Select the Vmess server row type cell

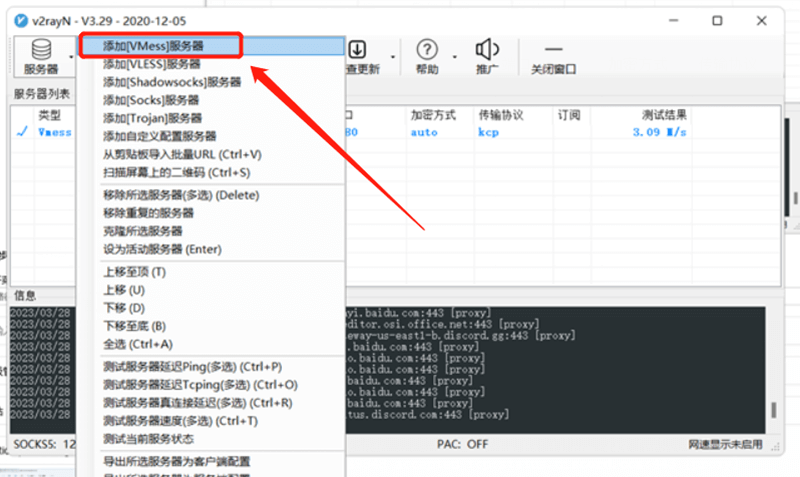(55, 132)
